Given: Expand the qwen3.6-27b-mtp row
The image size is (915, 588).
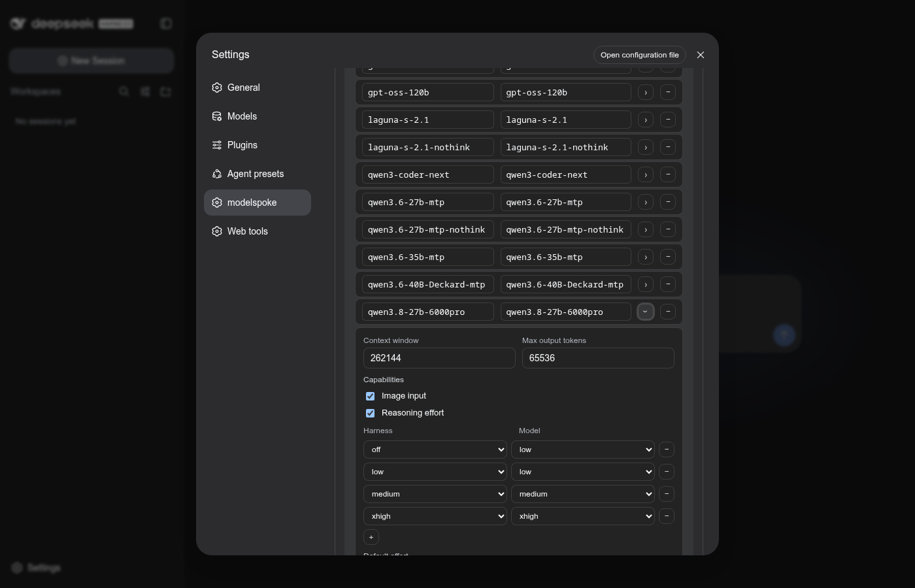Looking at the screenshot, I should pos(646,203).
